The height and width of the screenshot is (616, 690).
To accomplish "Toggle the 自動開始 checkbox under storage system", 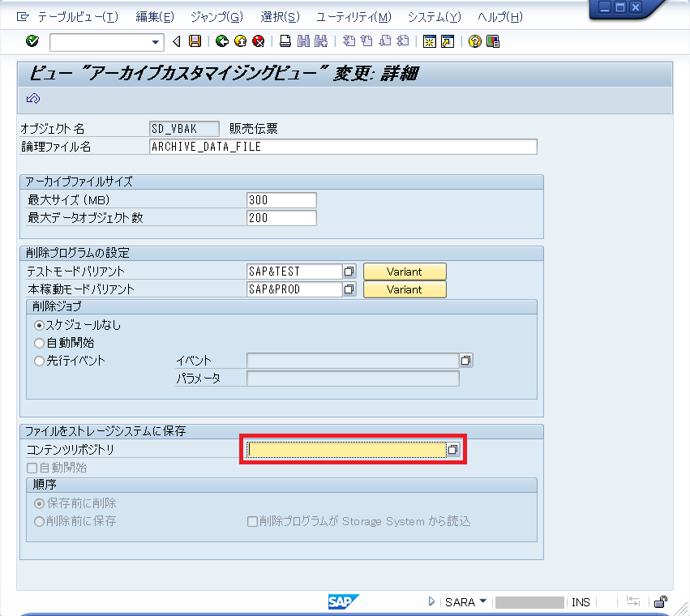I will [32, 468].
